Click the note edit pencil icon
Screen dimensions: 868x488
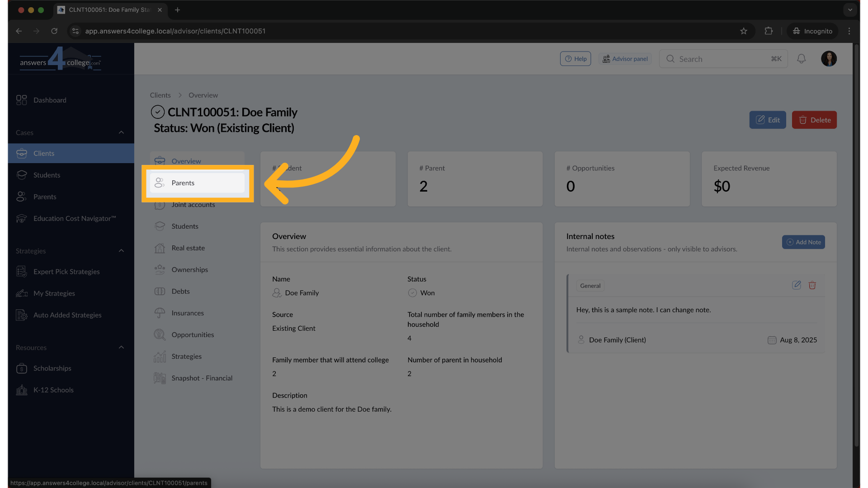point(797,285)
